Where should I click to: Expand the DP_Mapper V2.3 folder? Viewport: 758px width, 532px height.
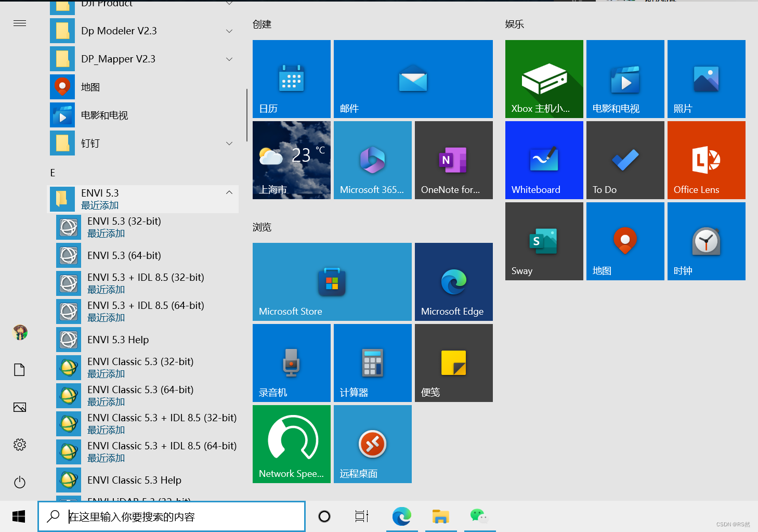coord(143,59)
